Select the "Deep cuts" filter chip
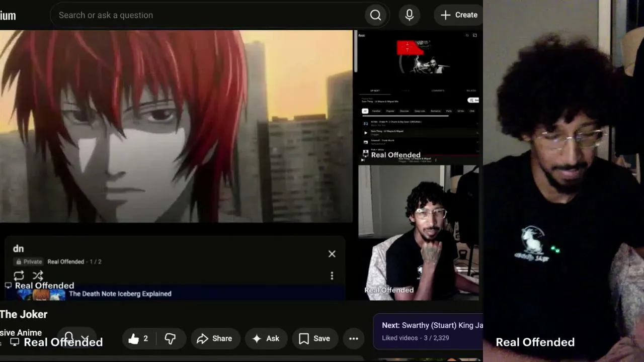 (x=420, y=111)
